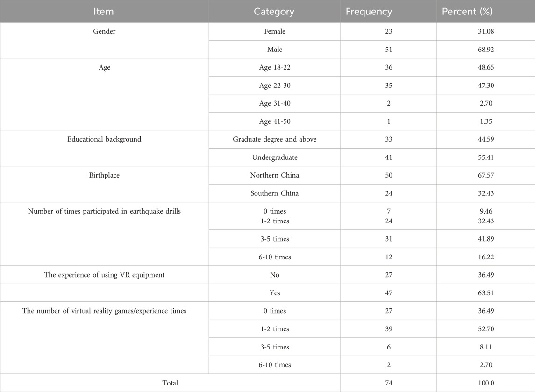Click the Southern China cell
Screen dimensions: 535x392
[274, 193]
